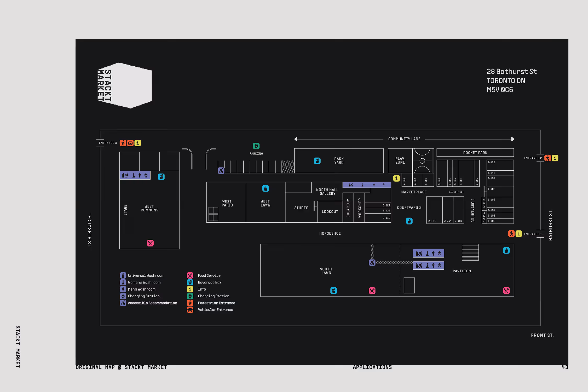Click the info icon beside Entrance 3

click(138, 143)
